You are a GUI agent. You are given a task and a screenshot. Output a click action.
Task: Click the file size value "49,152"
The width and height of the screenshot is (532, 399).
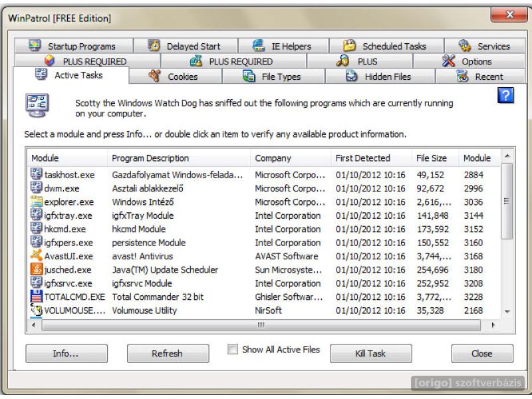point(430,175)
